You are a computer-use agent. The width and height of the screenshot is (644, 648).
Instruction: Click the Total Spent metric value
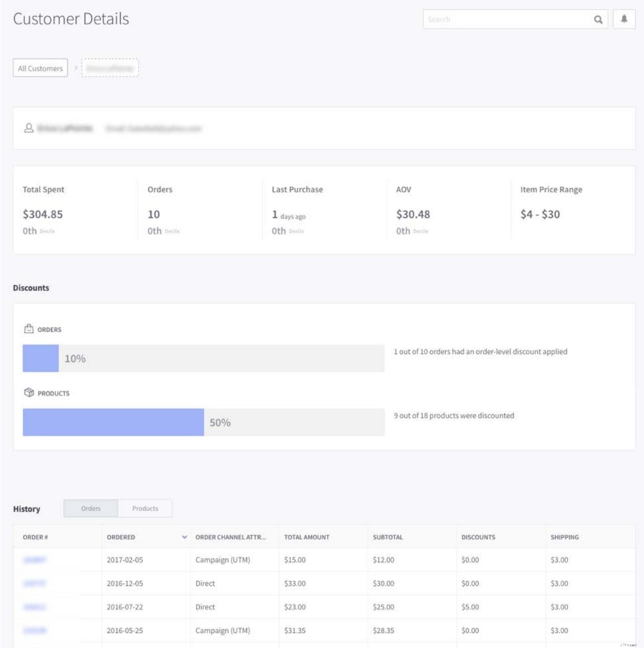pos(42,214)
